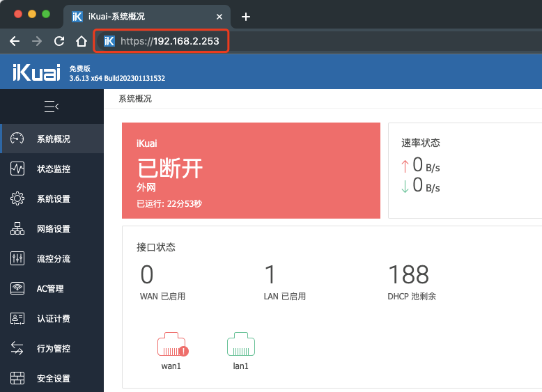Click the lan1 label text
This screenshot has height=392, width=542.
[240, 366]
